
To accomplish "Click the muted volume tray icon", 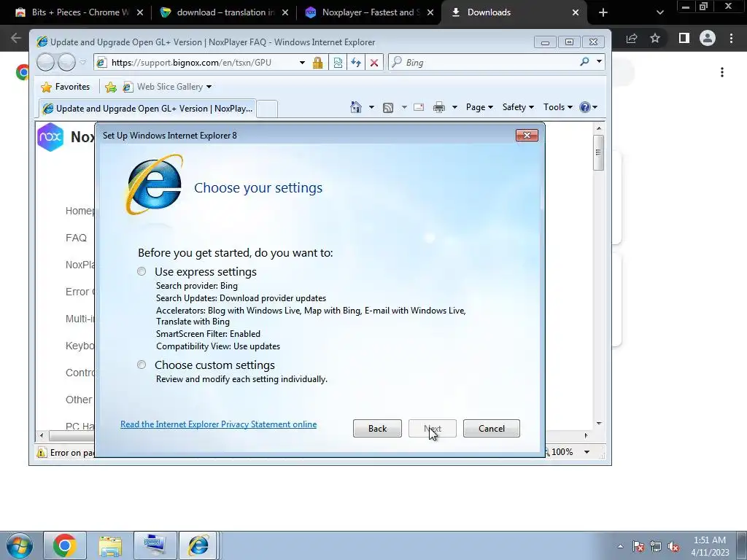I will point(673,546).
